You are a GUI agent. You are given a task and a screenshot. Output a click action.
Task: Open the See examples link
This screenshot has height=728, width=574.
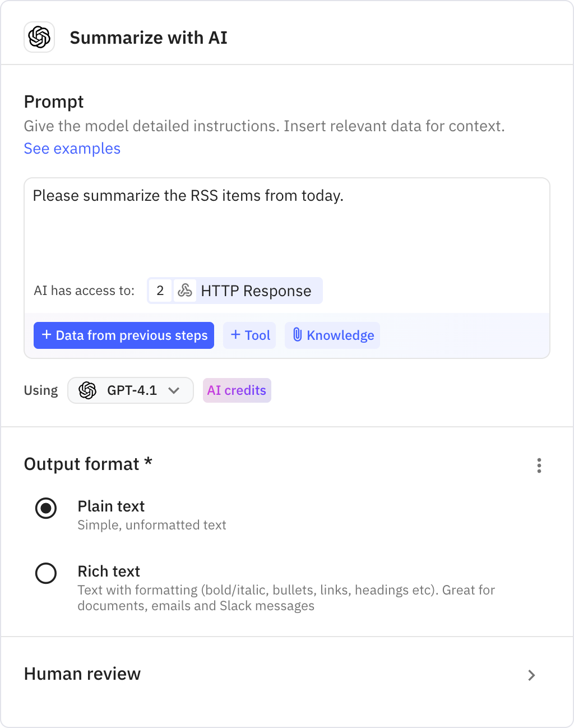[72, 149]
